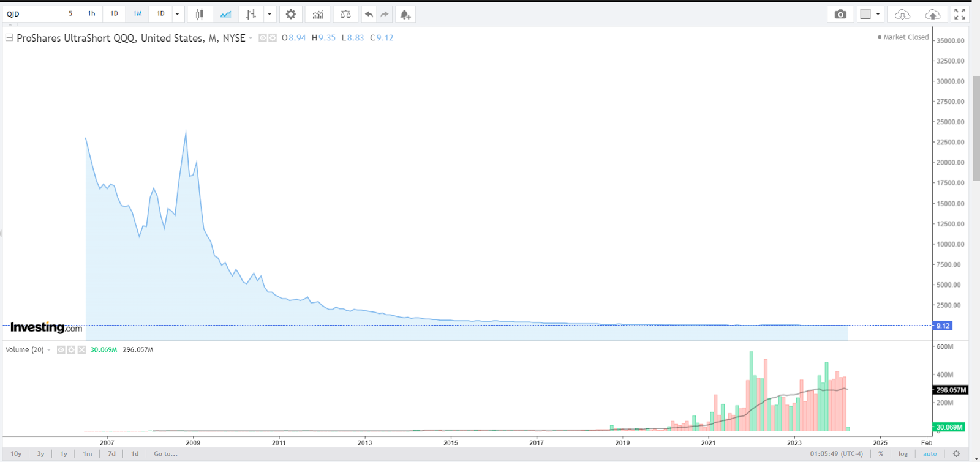Toggle percentage scale mode
This screenshot has width=980, height=462.
tap(881, 454)
